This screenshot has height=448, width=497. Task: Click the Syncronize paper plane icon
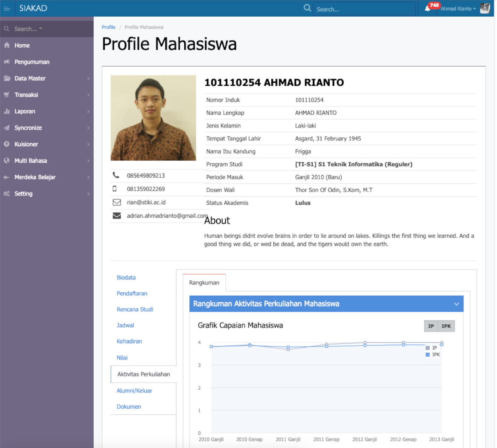point(7,128)
